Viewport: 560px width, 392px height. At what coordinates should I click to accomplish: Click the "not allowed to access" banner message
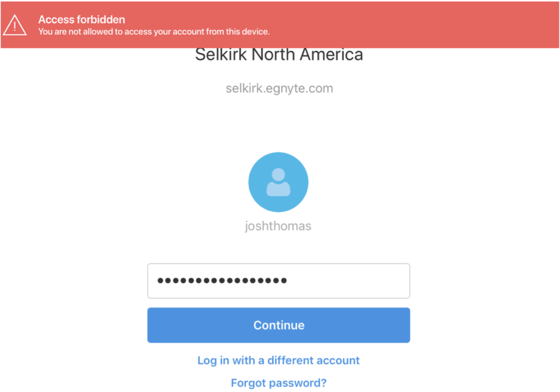click(x=154, y=32)
